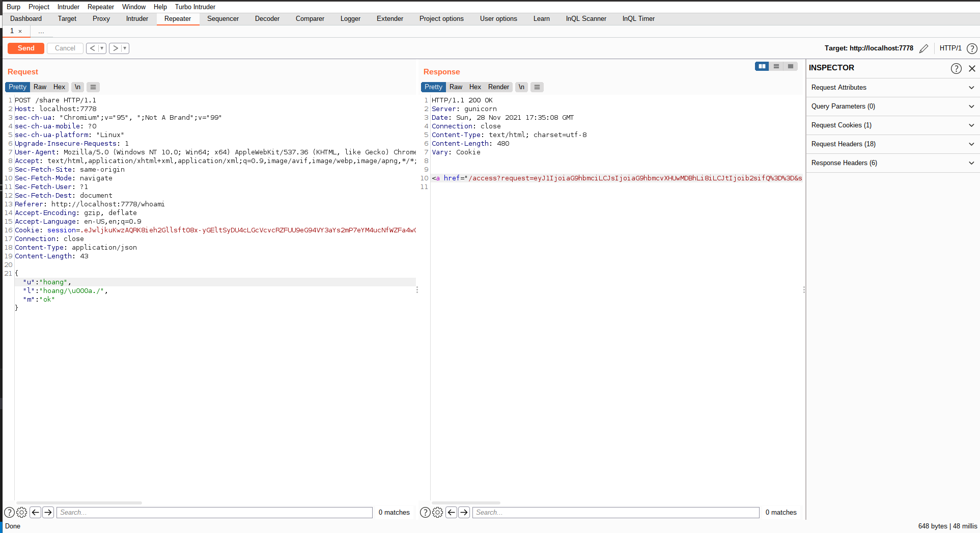Image resolution: width=980 pixels, height=533 pixels.
Task: Select side-by-side layout view icon
Action: pos(762,66)
